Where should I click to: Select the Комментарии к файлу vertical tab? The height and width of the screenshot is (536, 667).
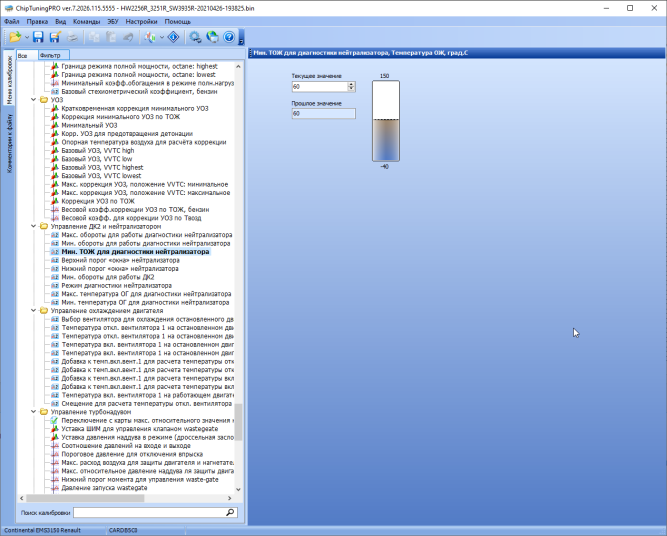pos(9,143)
